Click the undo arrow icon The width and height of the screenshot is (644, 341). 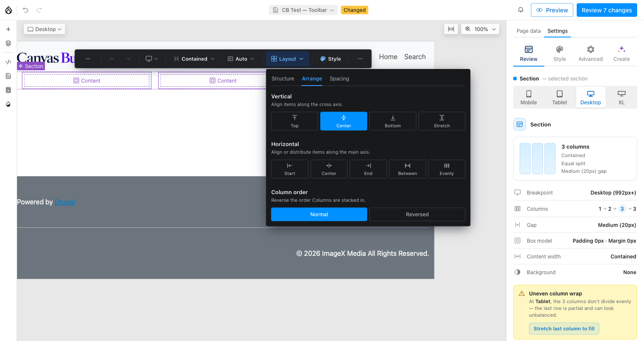(26, 10)
